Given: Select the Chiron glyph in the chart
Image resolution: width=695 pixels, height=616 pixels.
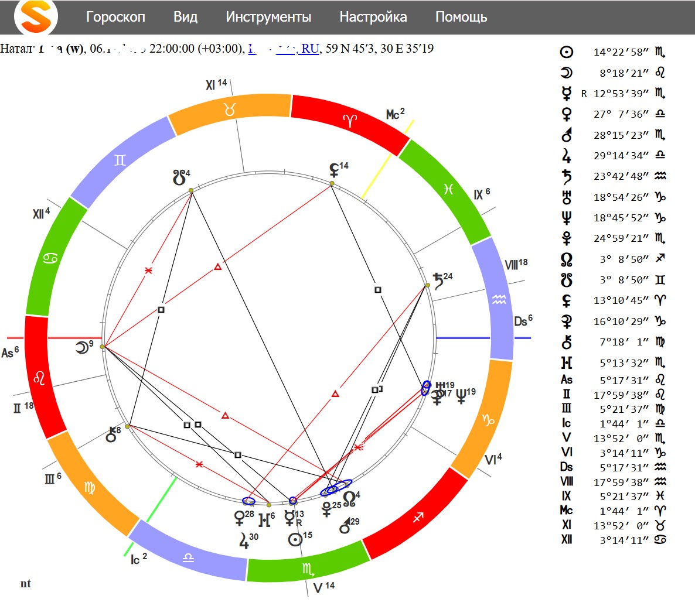Looking at the screenshot, I should (110, 435).
